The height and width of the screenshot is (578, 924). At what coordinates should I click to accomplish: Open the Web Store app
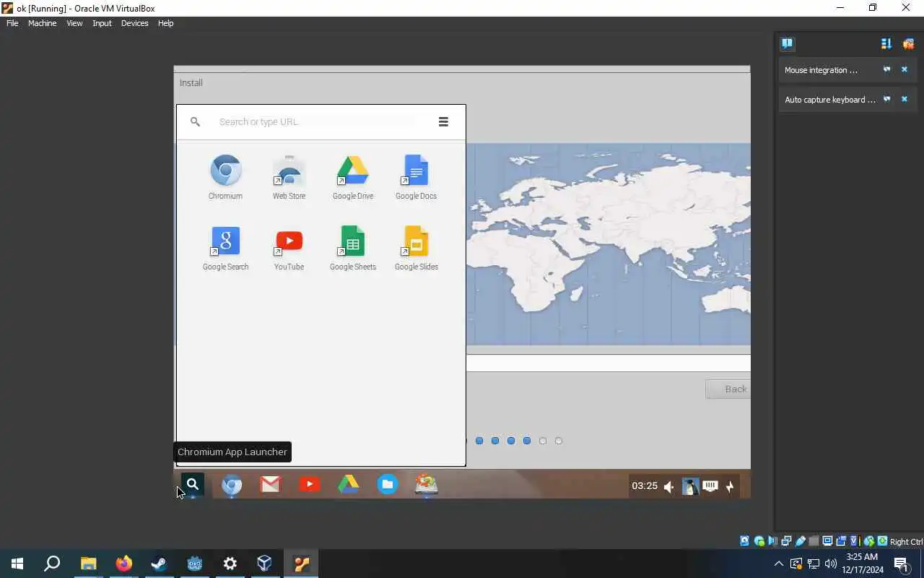click(289, 177)
